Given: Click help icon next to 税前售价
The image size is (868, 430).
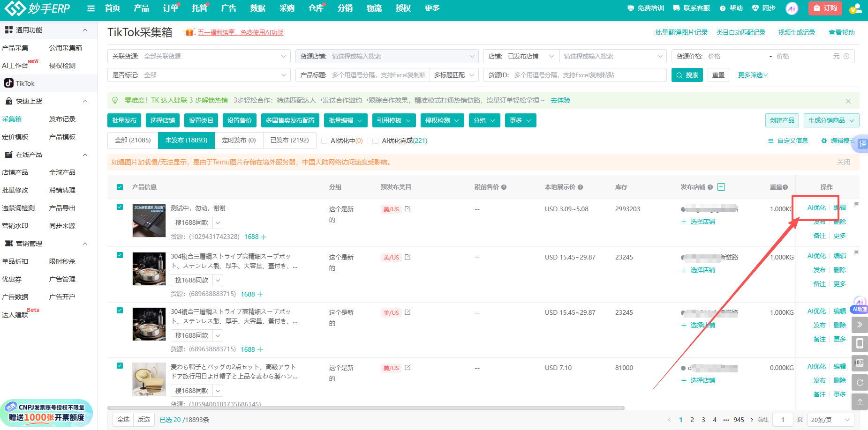Looking at the screenshot, I should click(504, 187).
